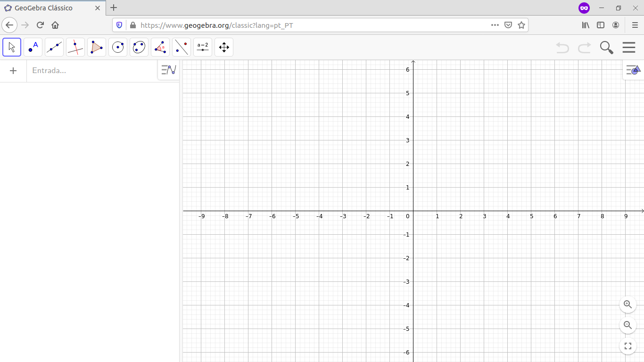Reload the GeoGebra page
The width and height of the screenshot is (644, 362).
click(40, 25)
